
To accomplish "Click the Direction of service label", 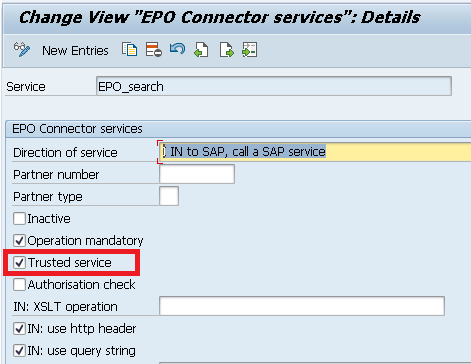I will point(65,153).
